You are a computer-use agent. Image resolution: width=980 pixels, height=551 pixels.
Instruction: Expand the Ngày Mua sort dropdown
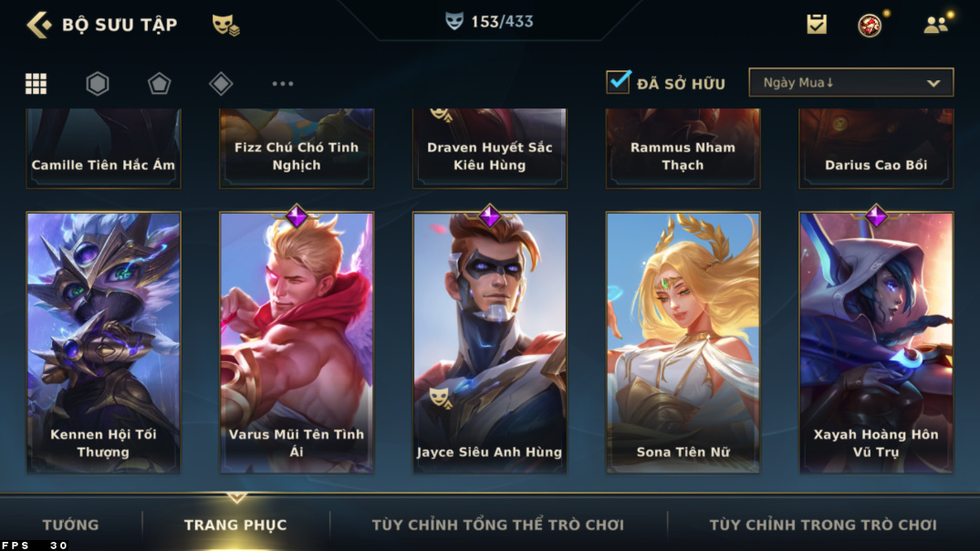click(850, 82)
